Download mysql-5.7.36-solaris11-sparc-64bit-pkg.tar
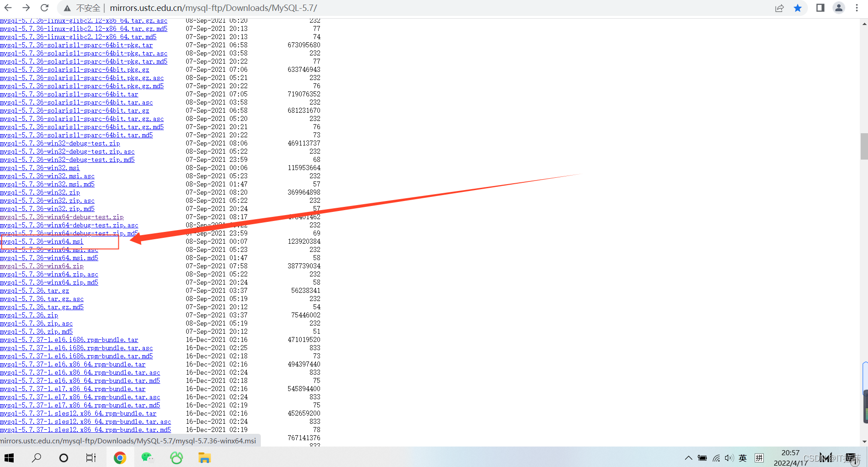 pyautogui.click(x=76, y=45)
